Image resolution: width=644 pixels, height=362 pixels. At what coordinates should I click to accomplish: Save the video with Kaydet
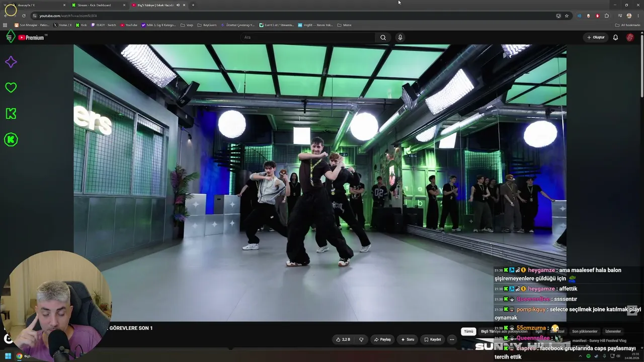tap(433, 339)
